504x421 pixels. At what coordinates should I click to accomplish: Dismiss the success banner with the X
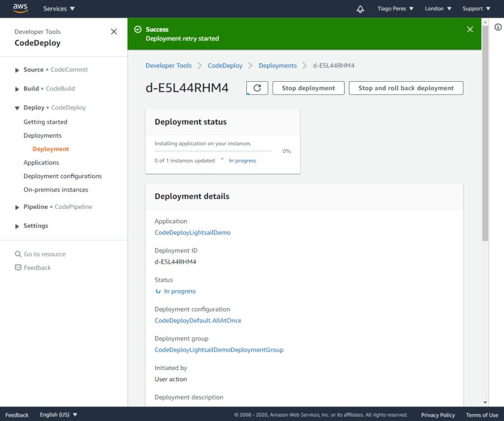click(469, 28)
